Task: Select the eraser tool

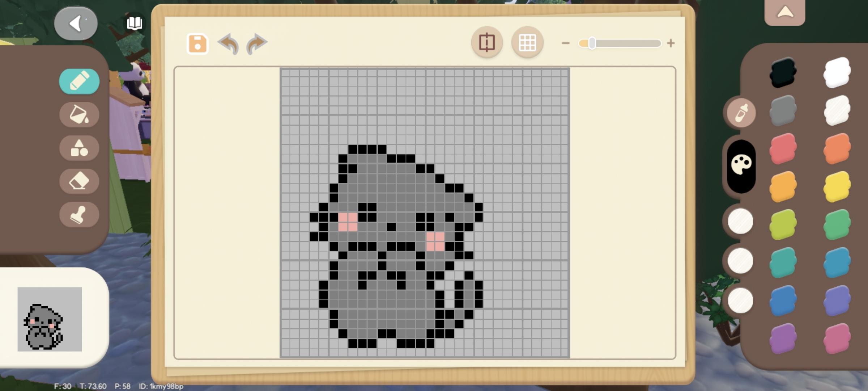Action: point(79,181)
